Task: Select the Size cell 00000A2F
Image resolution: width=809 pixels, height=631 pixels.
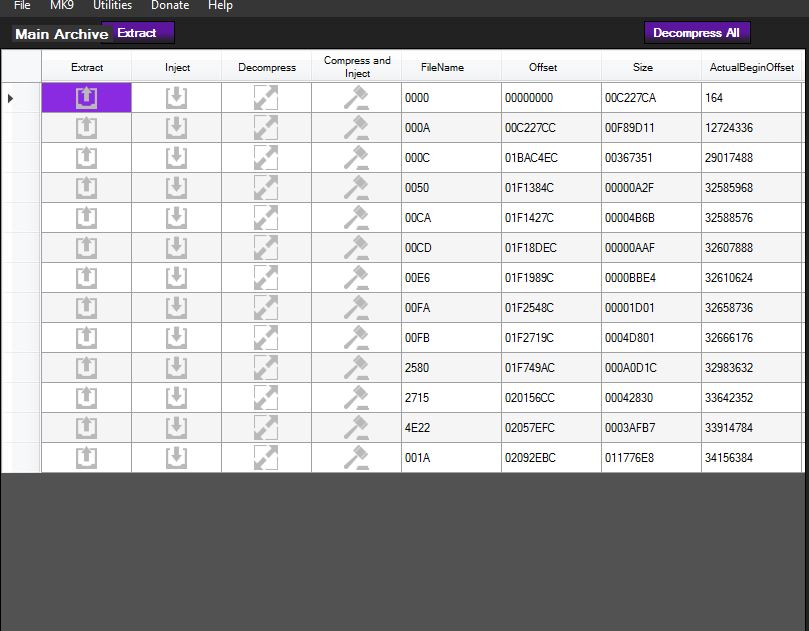Action: [x=651, y=187]
